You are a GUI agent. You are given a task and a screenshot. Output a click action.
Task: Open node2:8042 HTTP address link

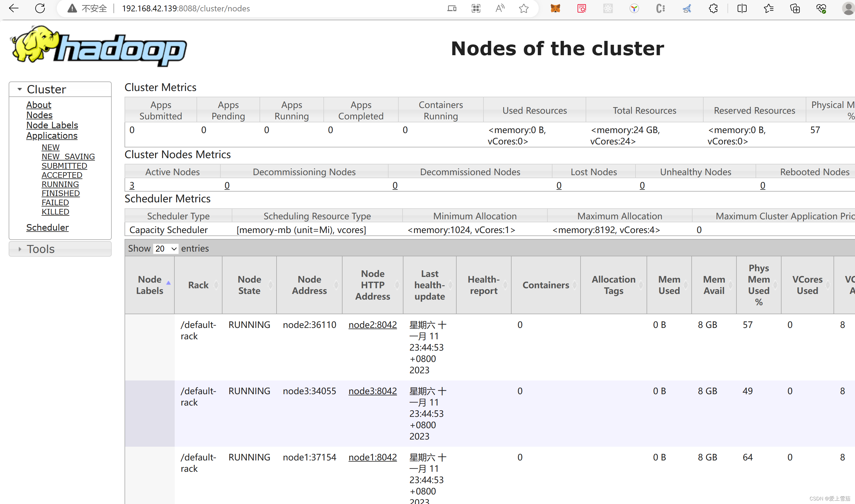pyautogui.click(x=372, y=325)
